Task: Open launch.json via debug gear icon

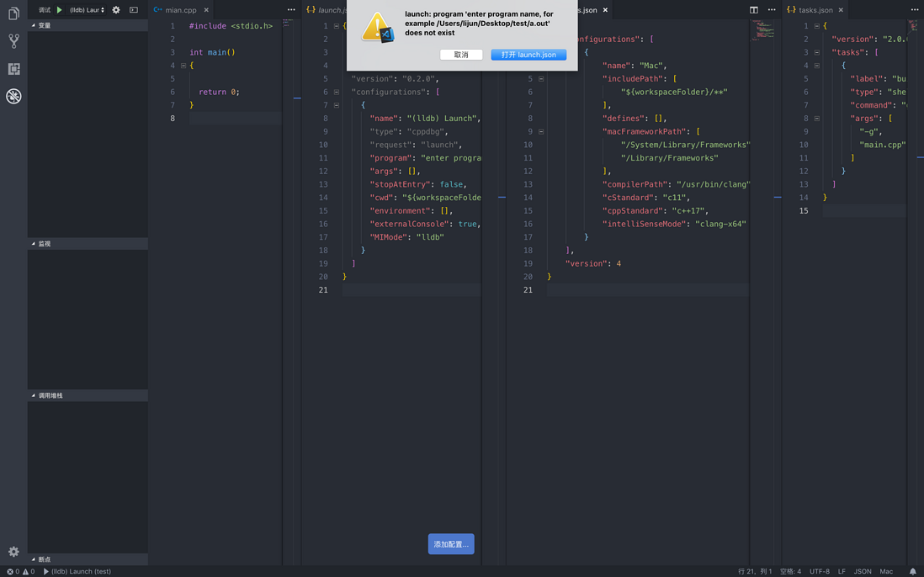Action: click(116, 10)
